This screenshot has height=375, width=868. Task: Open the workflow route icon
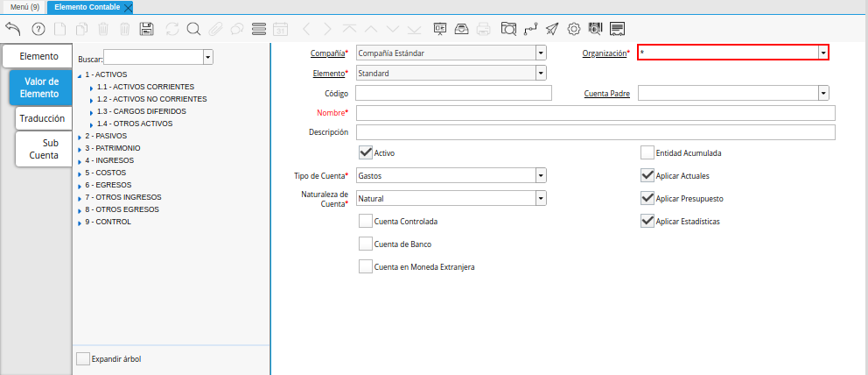coord(530,29)
